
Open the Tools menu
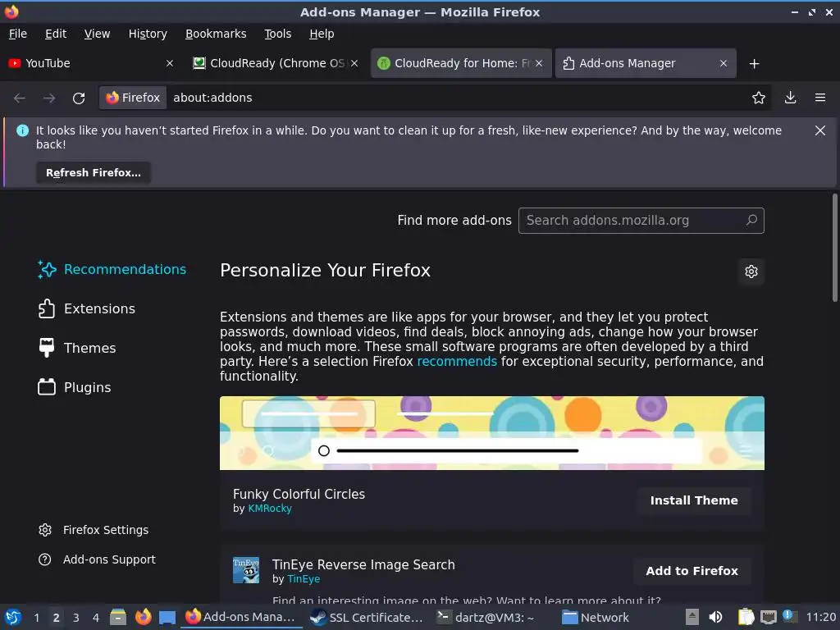[277, 34]
